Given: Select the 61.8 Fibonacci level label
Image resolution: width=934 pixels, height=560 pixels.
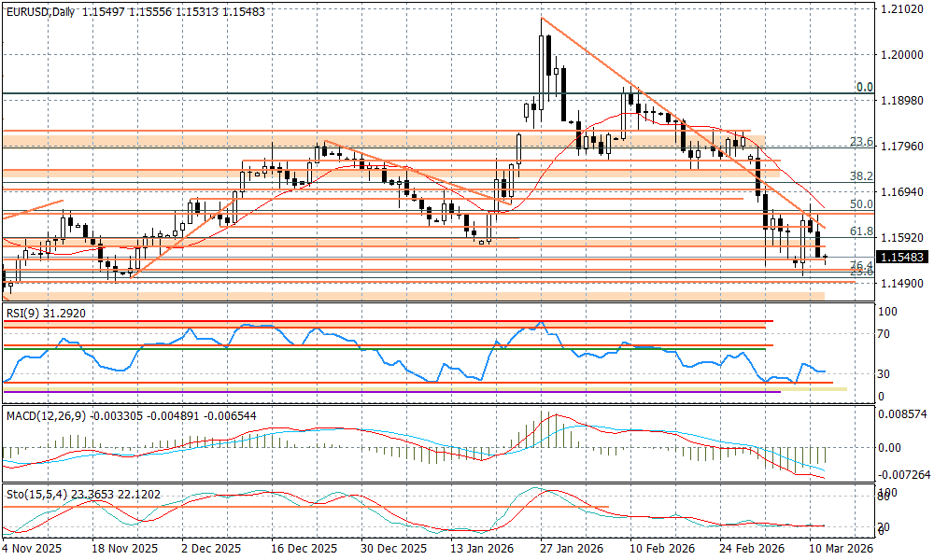Looking at the screenshot, I should [x=861, y=231].
